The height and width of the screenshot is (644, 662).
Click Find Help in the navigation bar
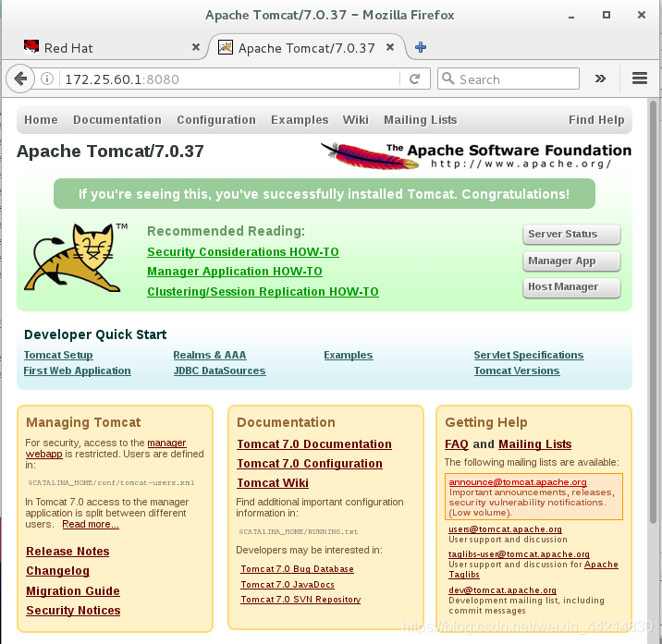pos(596,120)
